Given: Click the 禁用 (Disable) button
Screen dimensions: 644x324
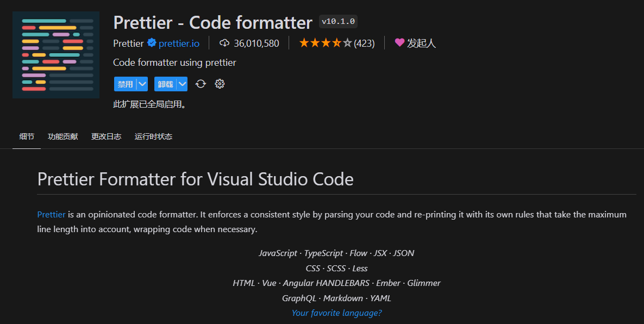Looking at the screenshot, I should tap(126, 84).
